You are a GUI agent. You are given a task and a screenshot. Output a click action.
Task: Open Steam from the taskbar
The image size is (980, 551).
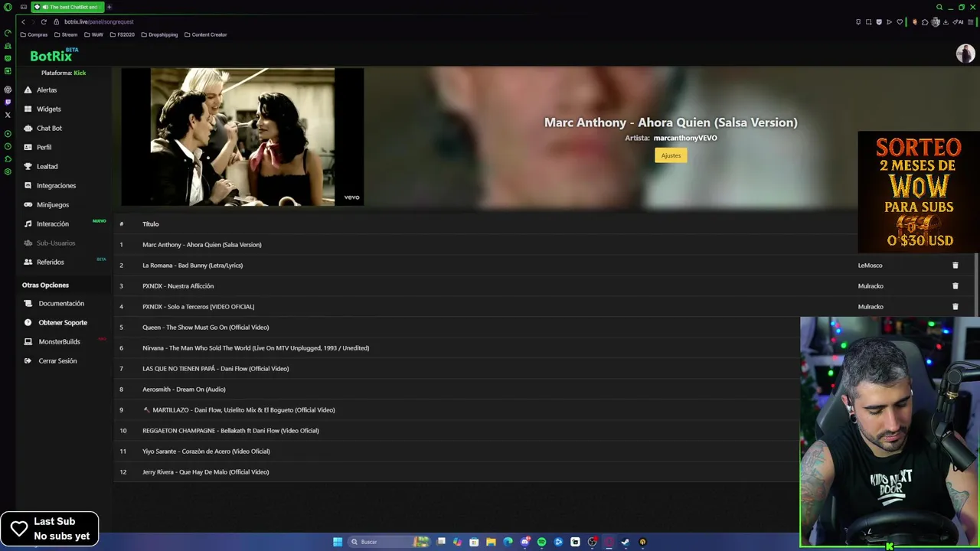[x=626, y=542]
